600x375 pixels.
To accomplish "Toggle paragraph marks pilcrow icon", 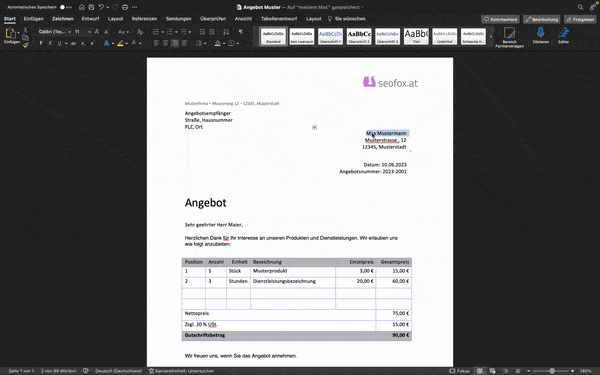I will 241,32.
